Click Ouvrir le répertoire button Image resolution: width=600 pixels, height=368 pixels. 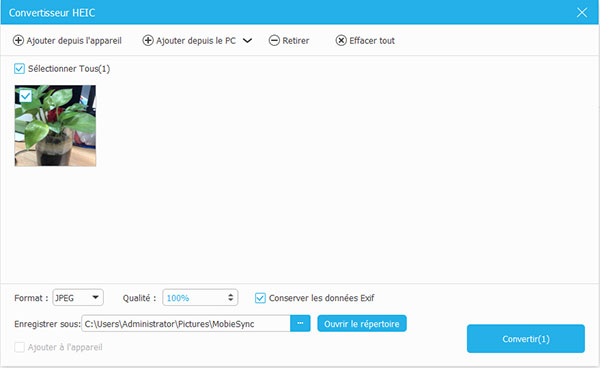click(362, 324)
